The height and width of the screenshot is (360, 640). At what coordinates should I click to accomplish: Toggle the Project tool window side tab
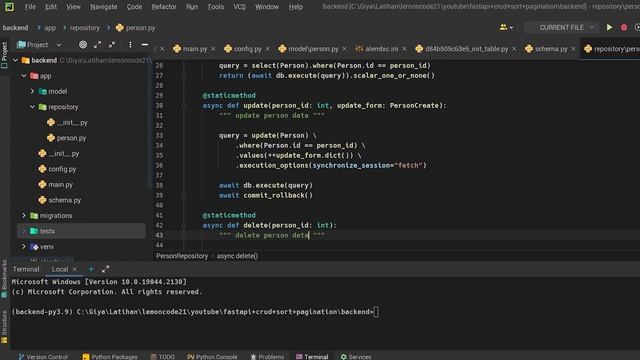pyautogui.click(x=4, y=55)
